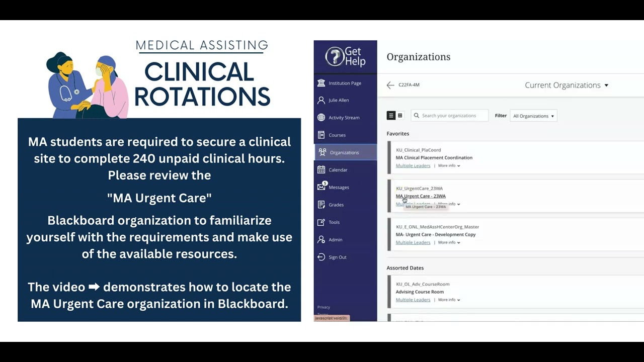Click the Tools pencil icon

tap(321, 222)
